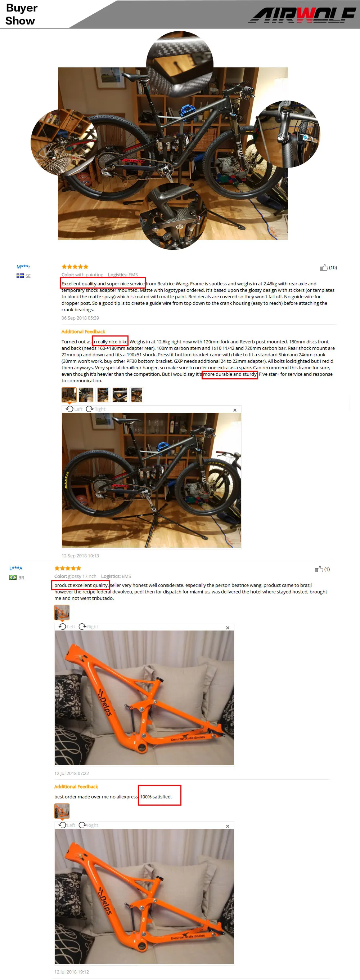Select fourth thumbnail in M***r's review
This screenshot has width=360, height=980.
pyautogui.click(x=120, y=395)
